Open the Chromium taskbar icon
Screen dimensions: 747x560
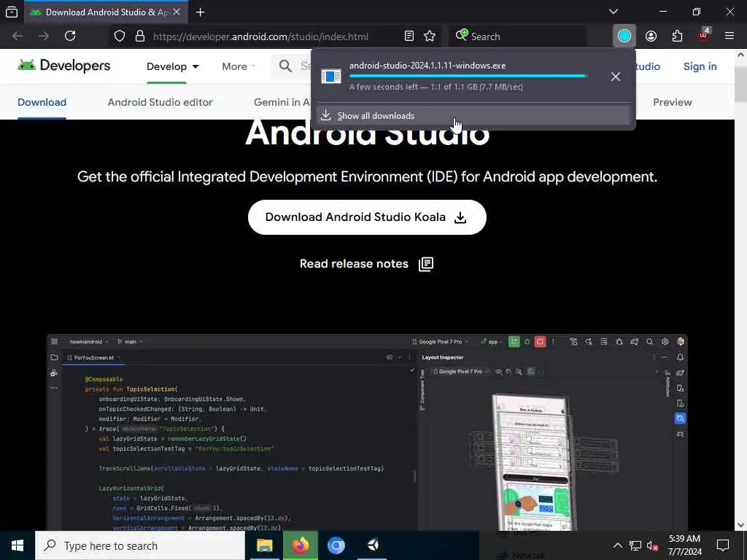[336, 545]
